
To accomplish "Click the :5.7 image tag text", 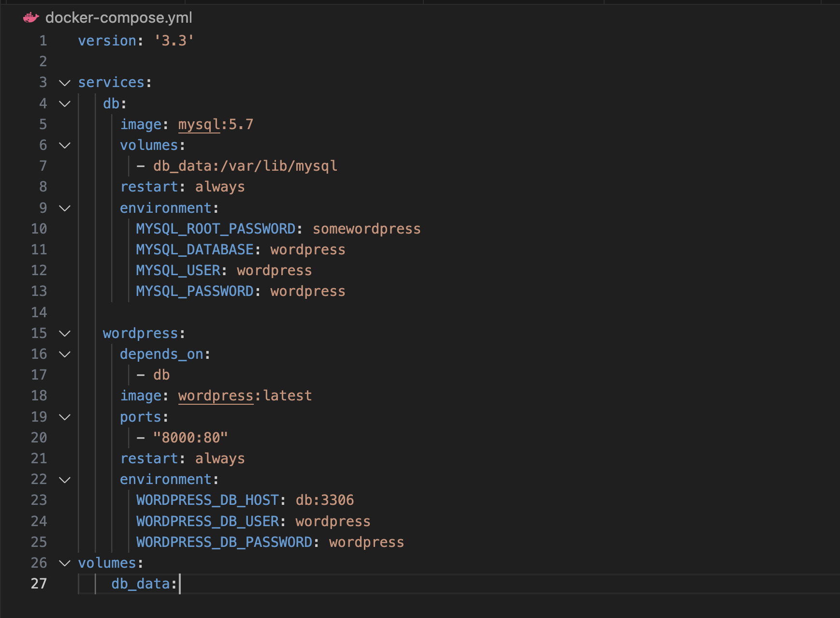I will [237, 125].
